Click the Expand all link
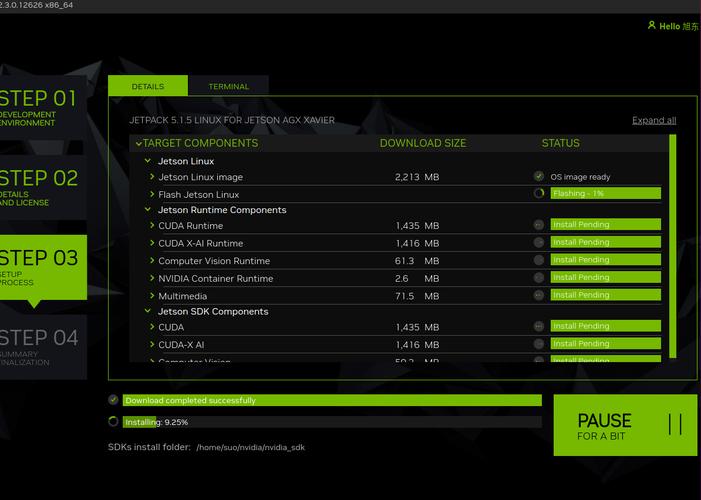This screenshot has height=500, width=701. point(653,121)
